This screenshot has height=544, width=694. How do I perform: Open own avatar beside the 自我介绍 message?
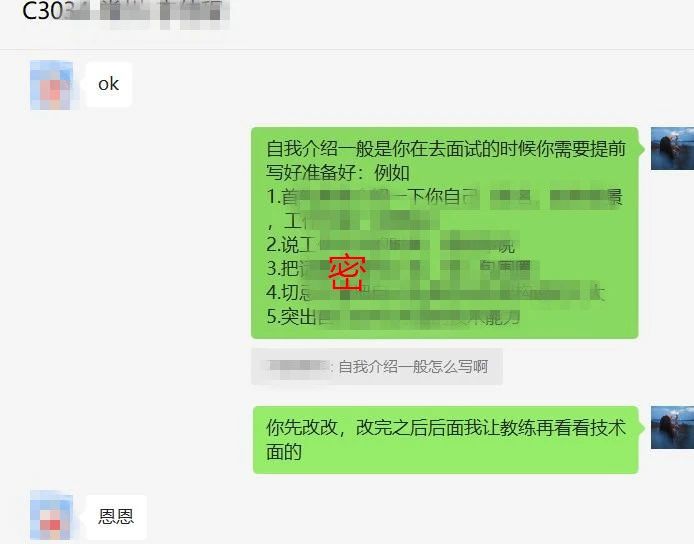pos(672,148)
